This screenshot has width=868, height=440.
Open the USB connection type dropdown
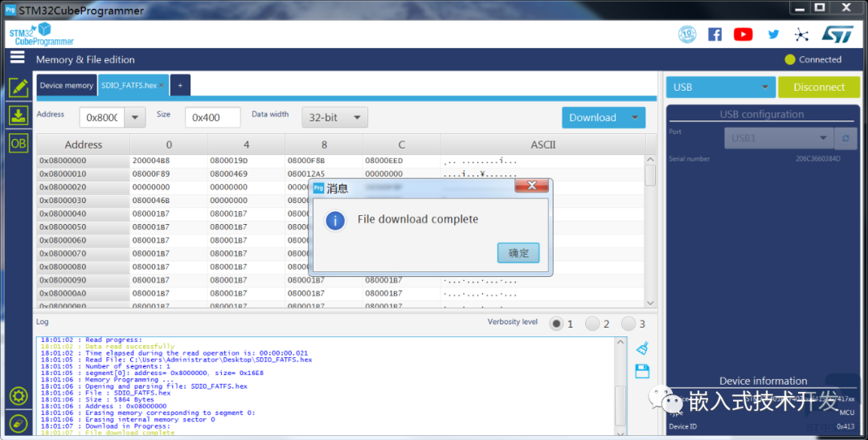coord(720,88)
